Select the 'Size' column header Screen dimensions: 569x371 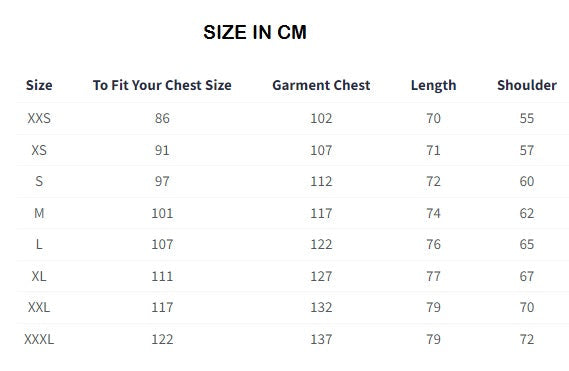[x=39, y=85]
